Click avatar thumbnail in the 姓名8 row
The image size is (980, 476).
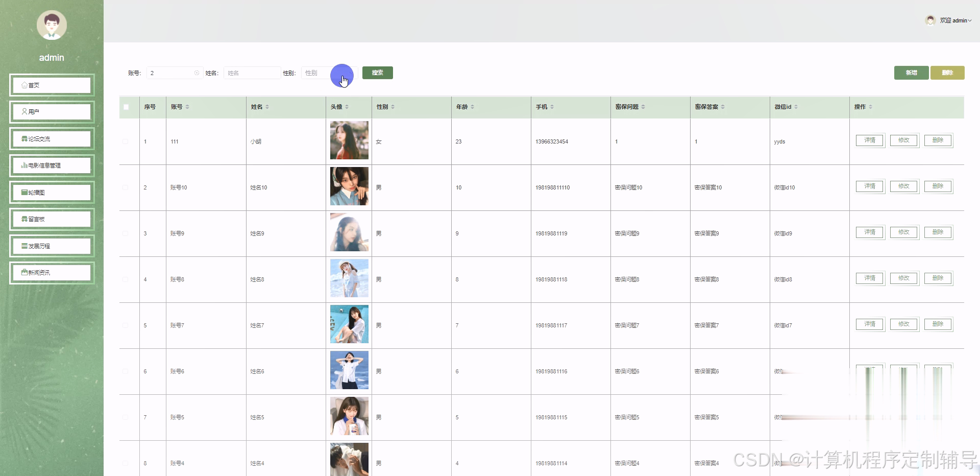[349, 278]
